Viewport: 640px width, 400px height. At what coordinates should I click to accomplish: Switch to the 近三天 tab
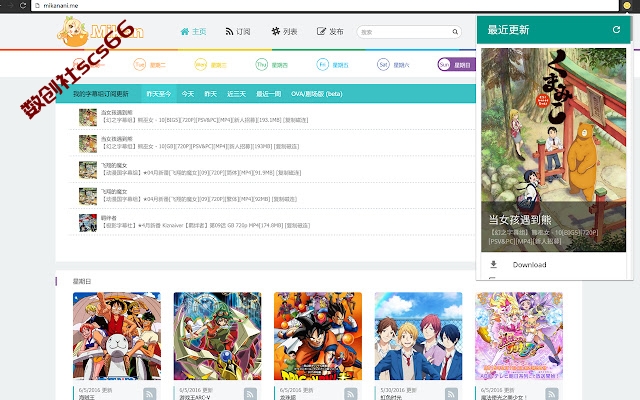pyautogui.click(x=236, y=94)
